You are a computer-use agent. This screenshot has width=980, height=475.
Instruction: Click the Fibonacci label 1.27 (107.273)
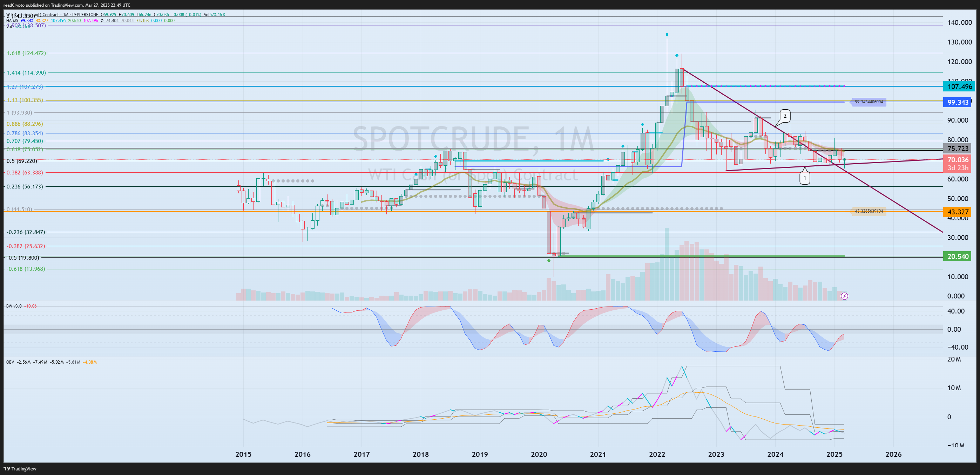coord(25,87)
